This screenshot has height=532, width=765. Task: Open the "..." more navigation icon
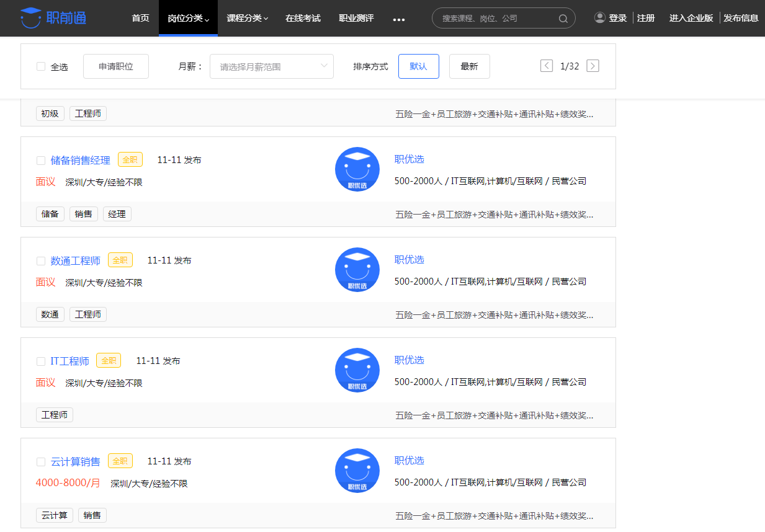click(x=399, y=20)
